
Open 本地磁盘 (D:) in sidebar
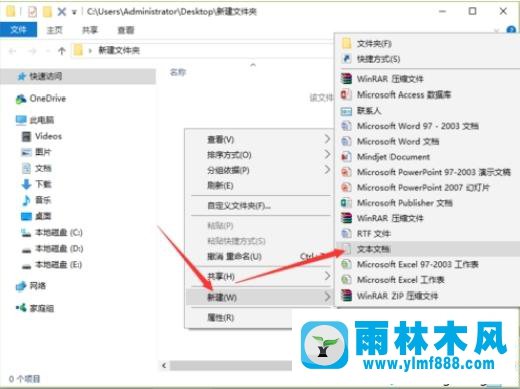52,248
